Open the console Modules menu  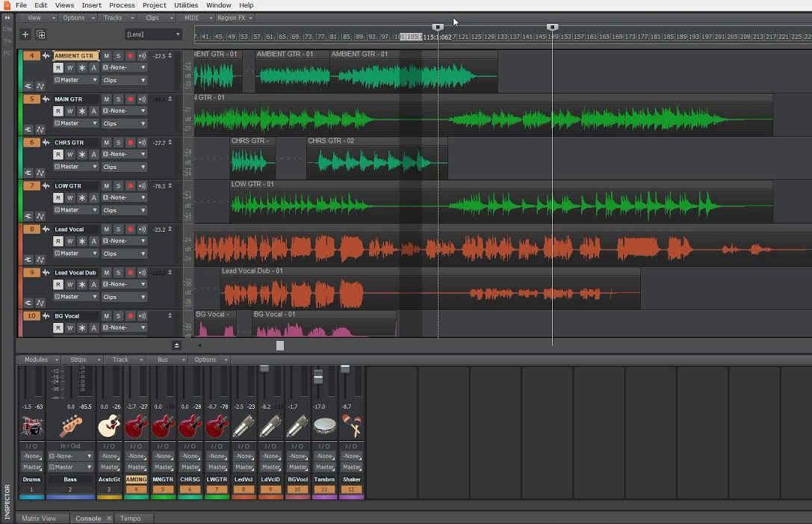[x=40, y=360]
